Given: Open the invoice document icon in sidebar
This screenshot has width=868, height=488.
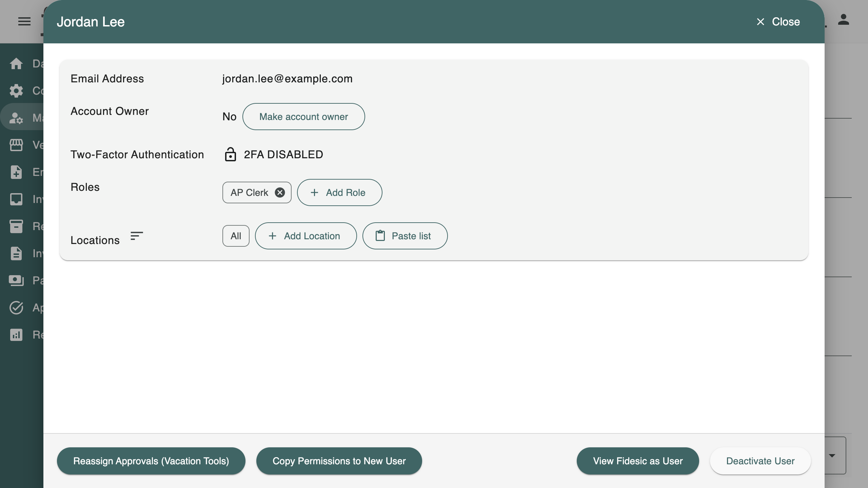Looking at the screenshot, I should click(16, 253).
